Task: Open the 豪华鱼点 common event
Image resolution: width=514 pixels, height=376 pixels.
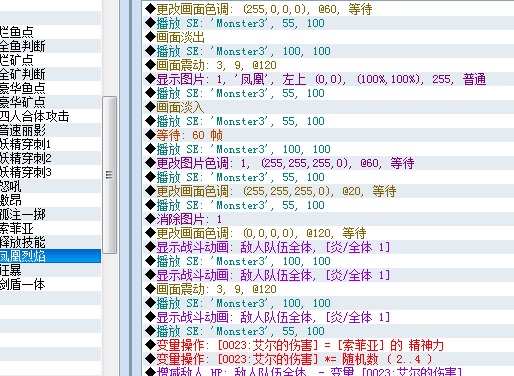Action: pyautogui.click(x=50, y=88)
